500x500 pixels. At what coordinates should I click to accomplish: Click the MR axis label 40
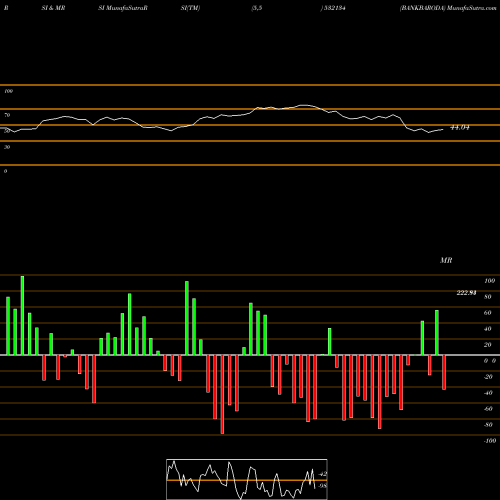[x=488, y=329]
